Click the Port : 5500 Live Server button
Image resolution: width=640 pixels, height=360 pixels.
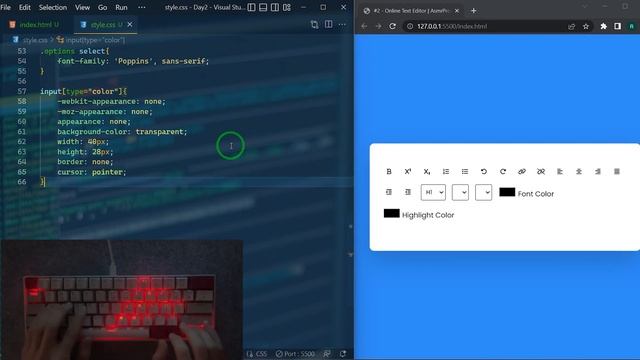point(295,354)
